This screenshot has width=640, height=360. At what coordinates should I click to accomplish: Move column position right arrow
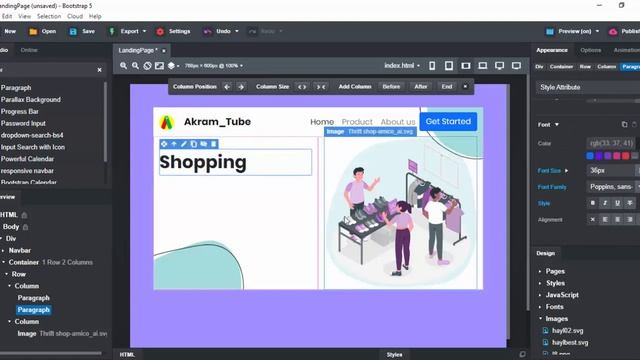[x=241, y=87]
